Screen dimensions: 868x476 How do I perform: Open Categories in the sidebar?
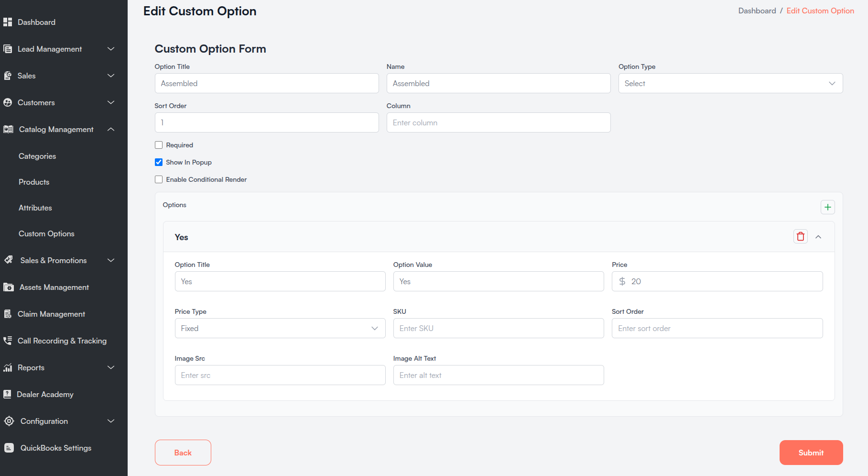point(37,156)
